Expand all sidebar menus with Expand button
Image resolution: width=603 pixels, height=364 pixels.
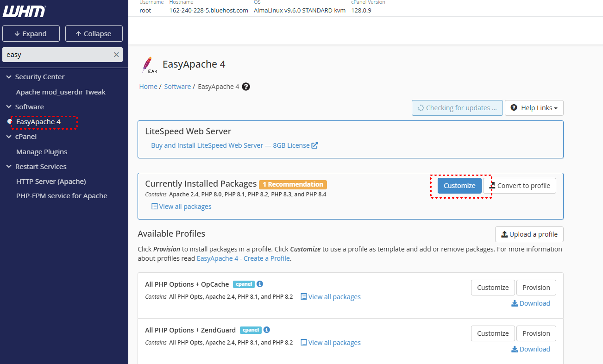pos(31,34)
